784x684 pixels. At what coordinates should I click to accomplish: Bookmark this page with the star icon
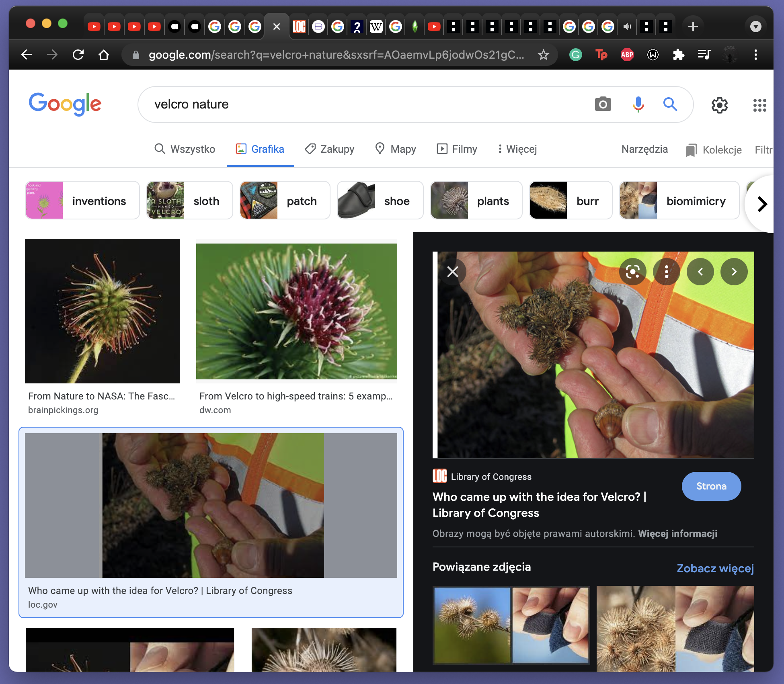(x=544, y=54)
